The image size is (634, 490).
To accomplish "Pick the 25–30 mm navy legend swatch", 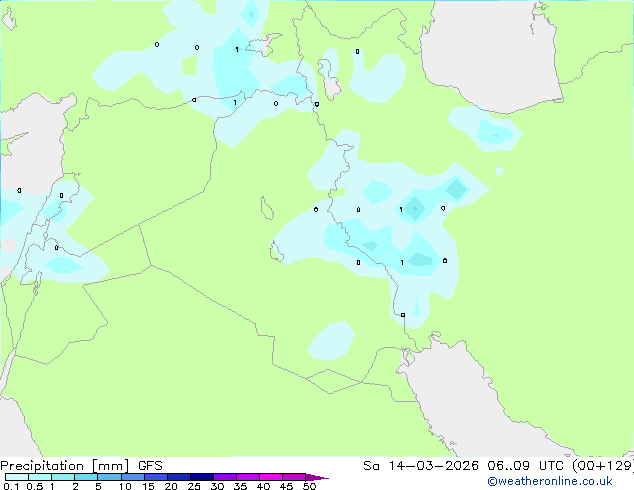I will click(x=202, y=477).
